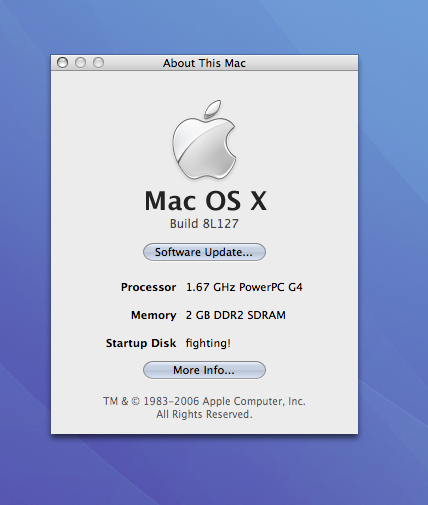Image resolution: width=428 pixels, height=505 pixels.
Task: Close the About This Mac window
Action: click(x=62, y=62)
